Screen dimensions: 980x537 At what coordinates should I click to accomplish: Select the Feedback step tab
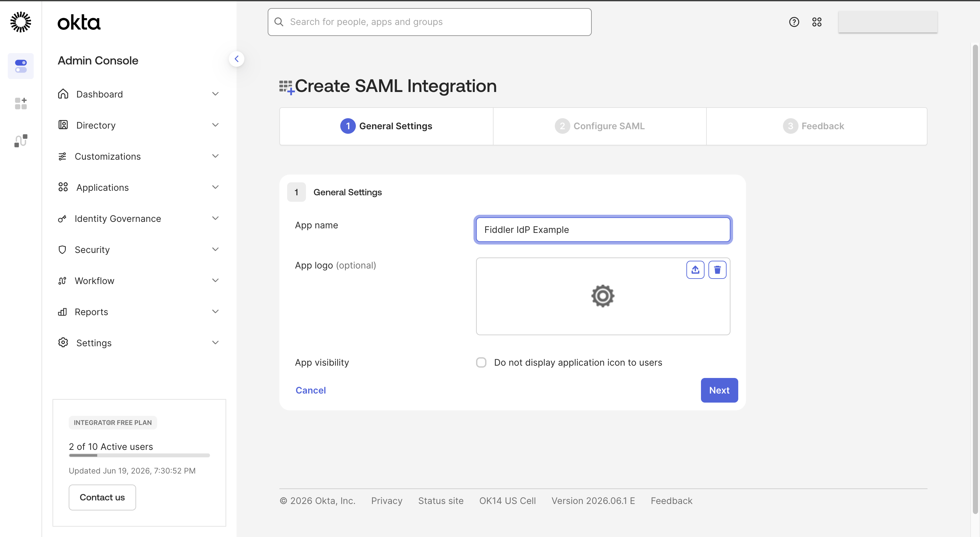point(816,126)
